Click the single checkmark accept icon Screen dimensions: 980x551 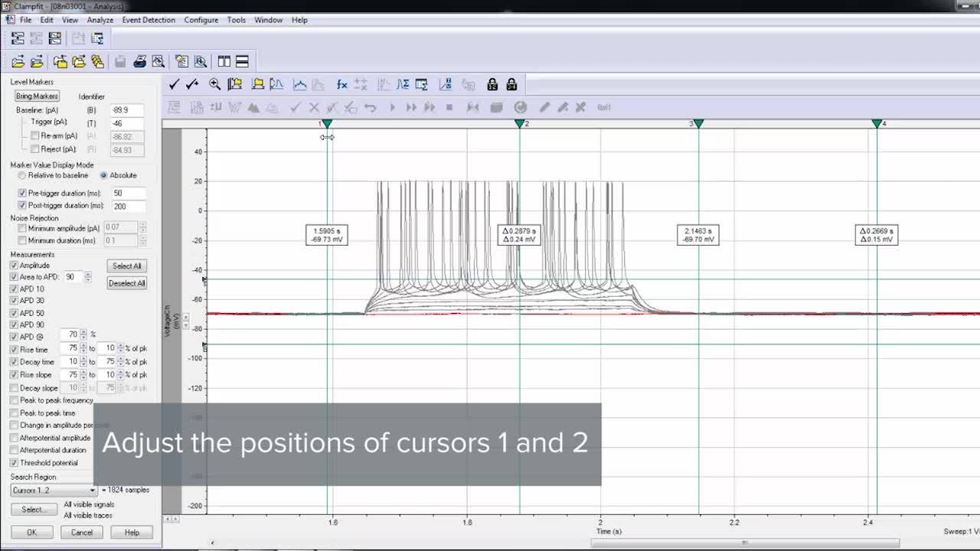[174, 84]
